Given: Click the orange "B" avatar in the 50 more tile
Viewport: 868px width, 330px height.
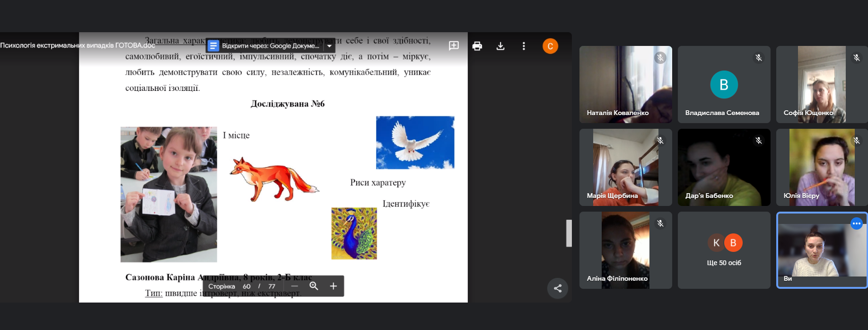Looking at the screenshot, I should point(733,243).
